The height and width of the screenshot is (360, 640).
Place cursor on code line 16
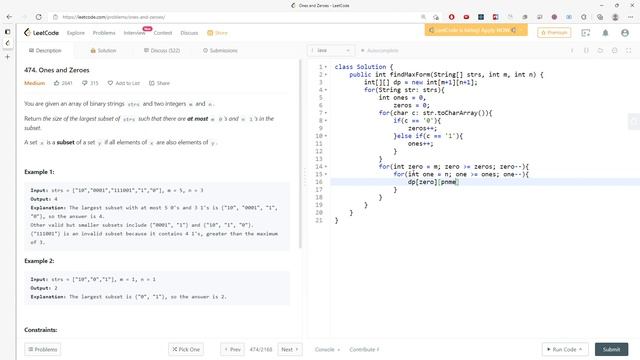click(x=485, y=182)
